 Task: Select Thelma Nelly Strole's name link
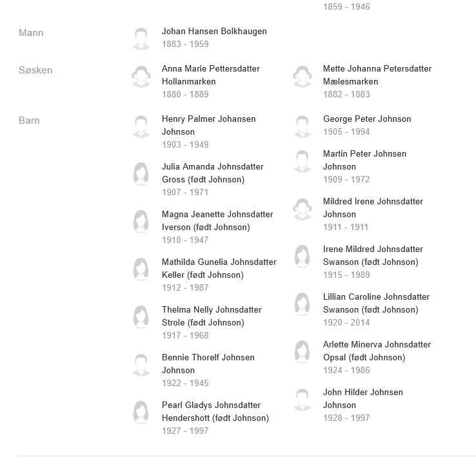pos(212,316)
